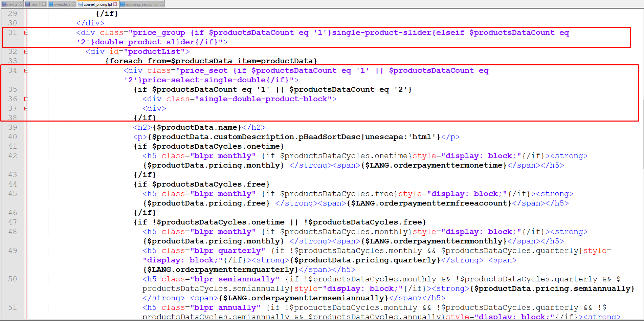
Task: Close the new 2 tab
Action: [21, 4]
